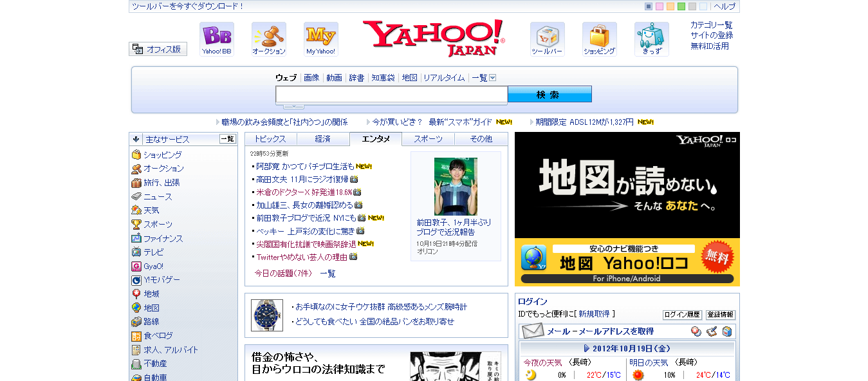The width and height of the screenshot is (868, 381).
Task: Open the ショッピング bag icon in header
Action: pyautogui.click(x=600, y=39)
